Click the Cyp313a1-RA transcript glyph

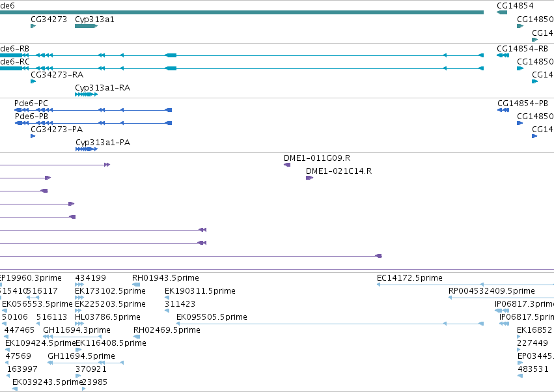(86, 94)
